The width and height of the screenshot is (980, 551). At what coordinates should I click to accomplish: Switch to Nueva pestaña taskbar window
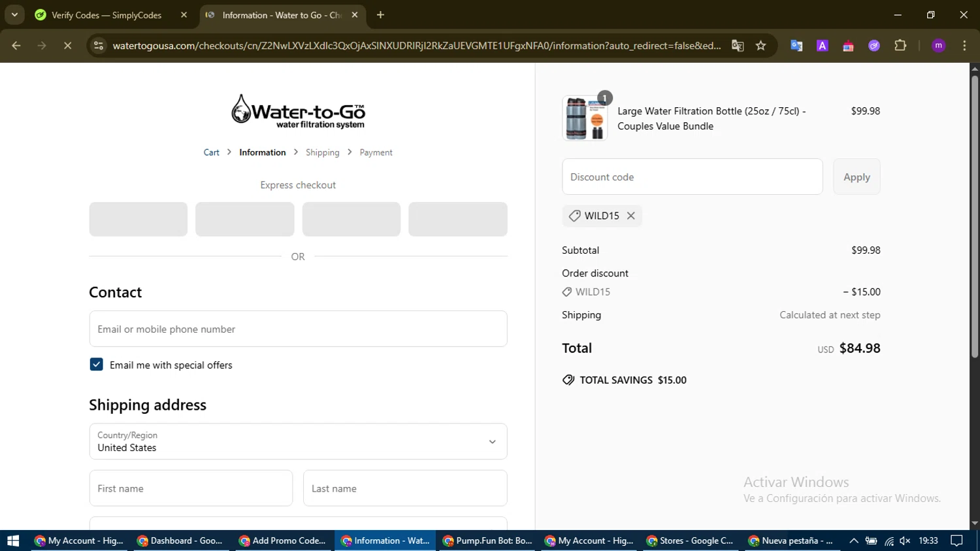pyautogui.click(x=792, y=541)
